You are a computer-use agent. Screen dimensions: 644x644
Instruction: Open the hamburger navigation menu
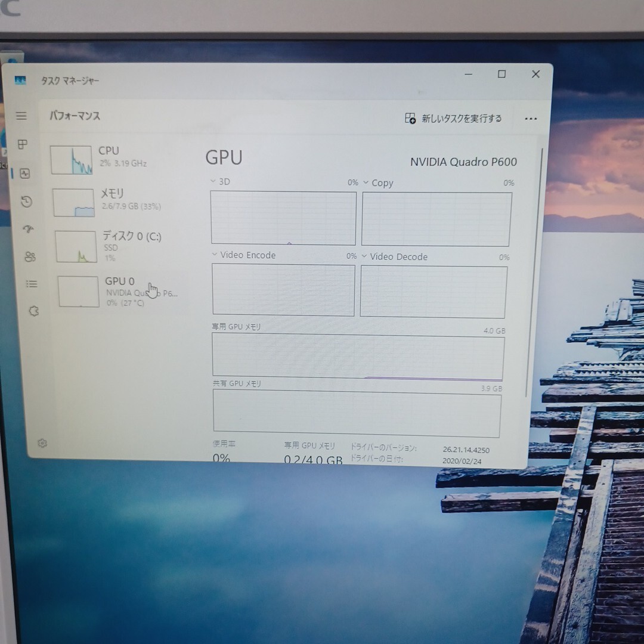click(x=21, y=116)
